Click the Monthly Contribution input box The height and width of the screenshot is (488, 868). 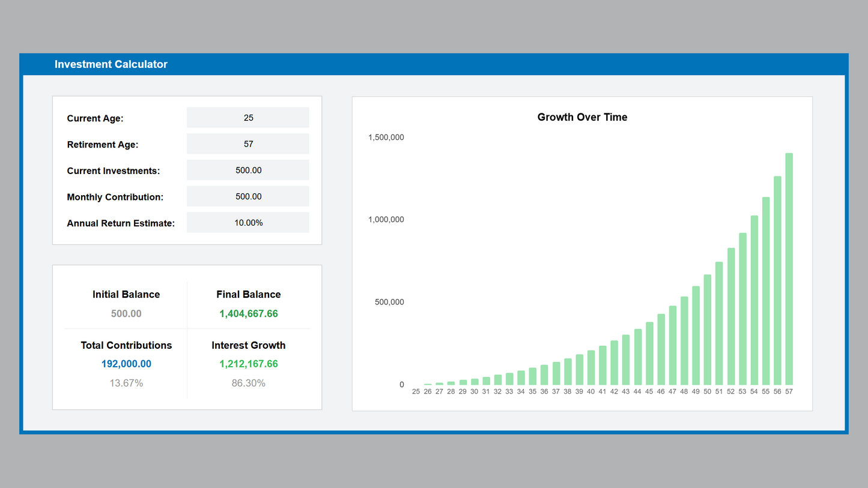(x=248, y=196)
